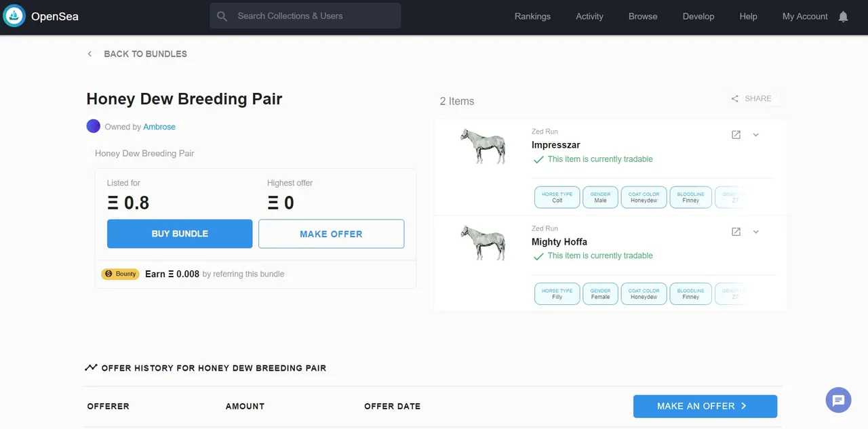Viewport: 868px width, 429px height.
Task: Click the listed price Ξ 0.8
Action: pyautogui.click(x=128, y=203)
